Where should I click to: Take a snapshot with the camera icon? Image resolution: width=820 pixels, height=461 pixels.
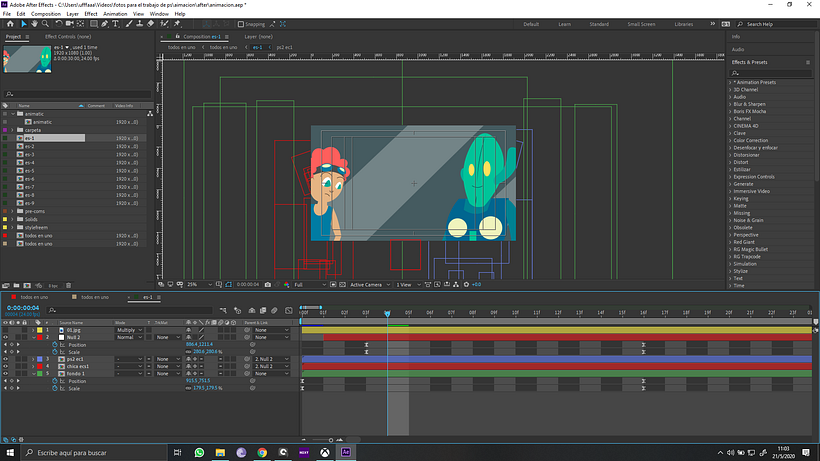pyautogui.click(x=268, y=285)
